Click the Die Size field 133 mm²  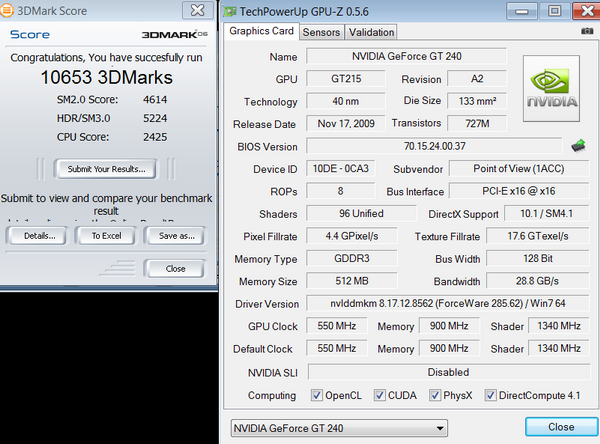[477, 101]
